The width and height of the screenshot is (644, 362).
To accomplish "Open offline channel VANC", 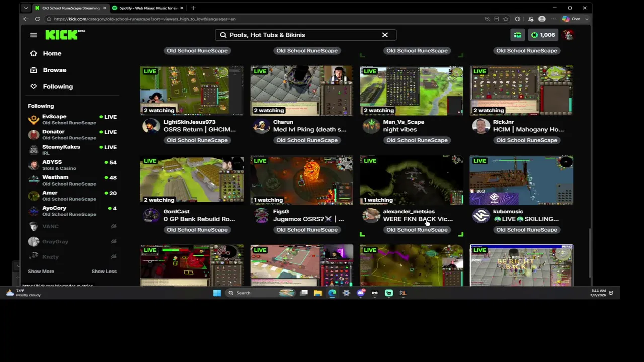I will 72,226.
